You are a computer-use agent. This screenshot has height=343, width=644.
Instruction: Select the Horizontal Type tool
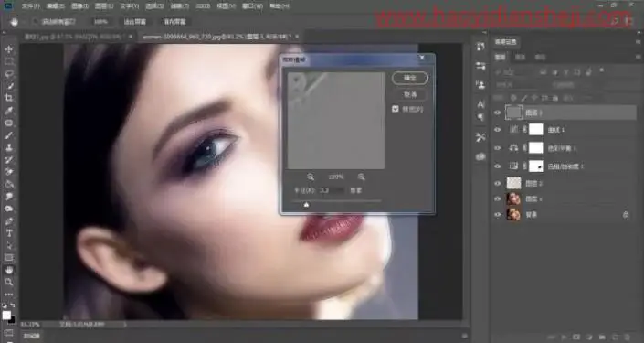click(8, 233)
